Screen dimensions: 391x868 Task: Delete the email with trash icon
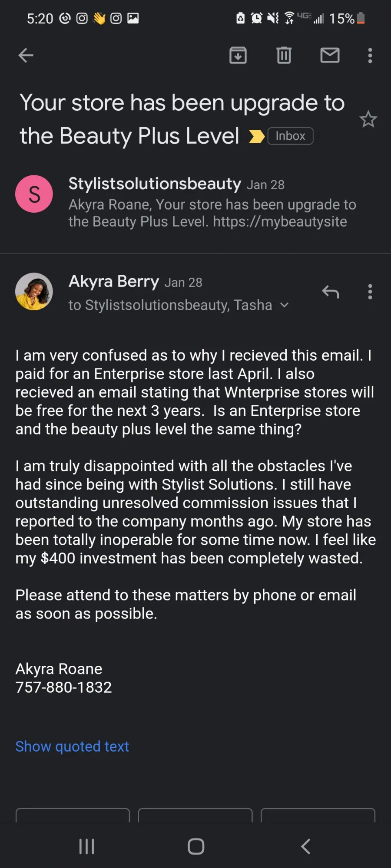[x=284, y=56]
